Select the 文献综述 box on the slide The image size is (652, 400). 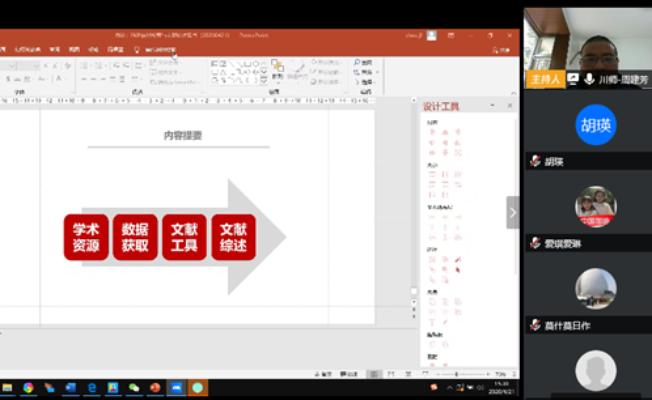click(x=233, y=237)
